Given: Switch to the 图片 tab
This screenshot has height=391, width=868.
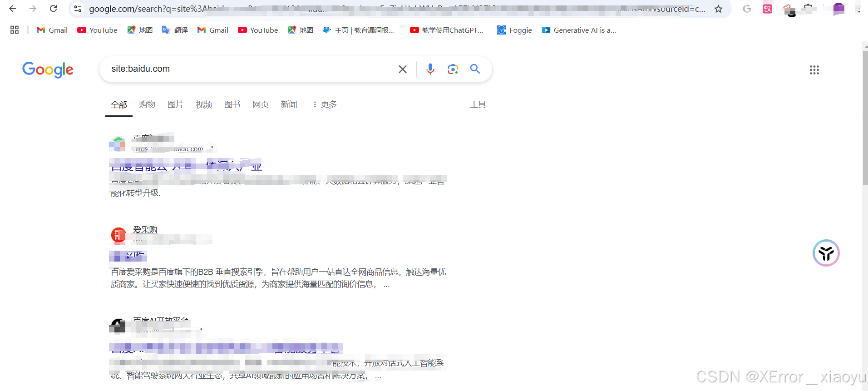Looking at the screenshot, I should [x=175, y=104].
